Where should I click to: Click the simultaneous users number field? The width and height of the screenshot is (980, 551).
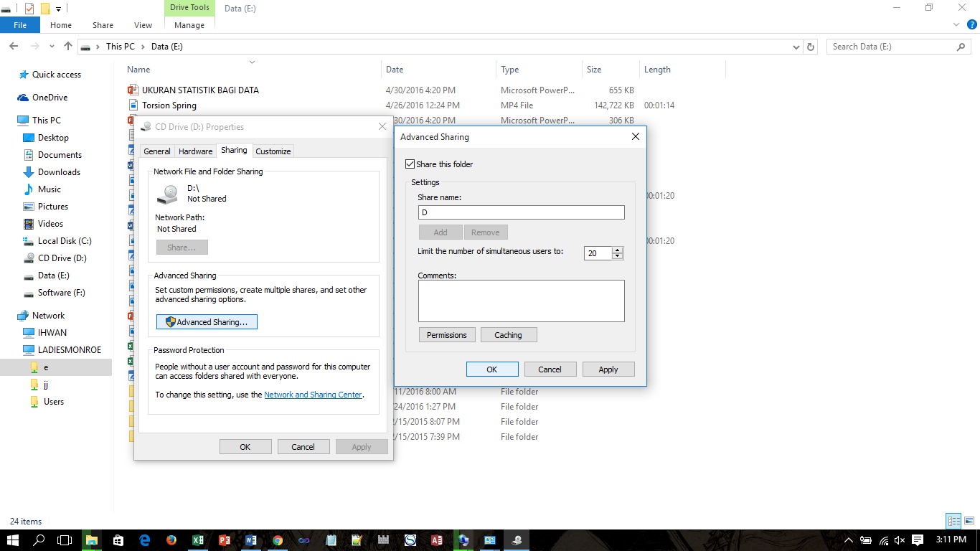[x=598, y=253]
